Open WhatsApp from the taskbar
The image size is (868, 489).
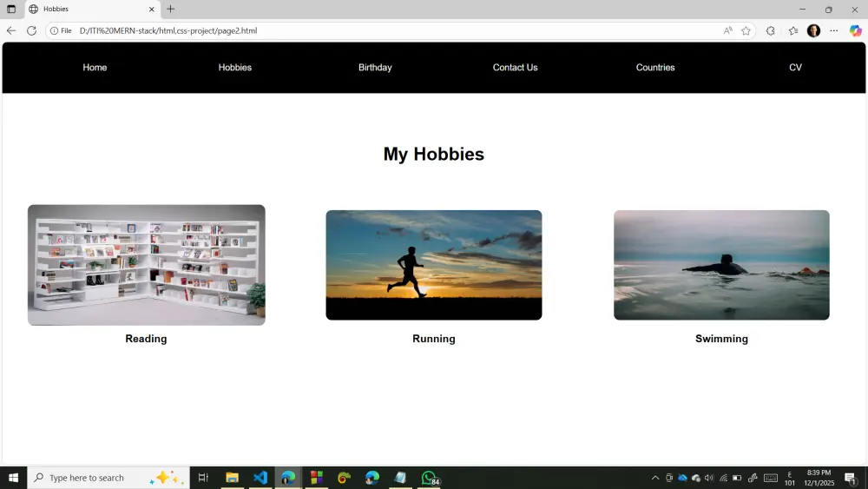(430, 478)
